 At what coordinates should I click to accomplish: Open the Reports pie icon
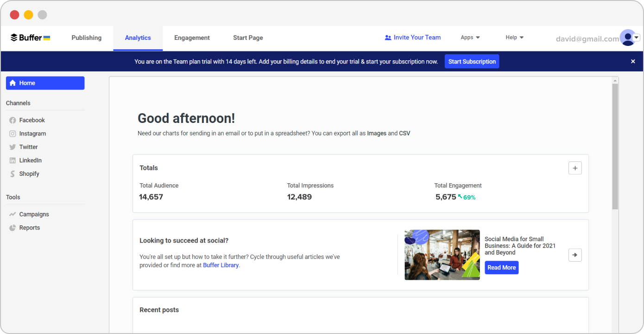tap(13, 228)
